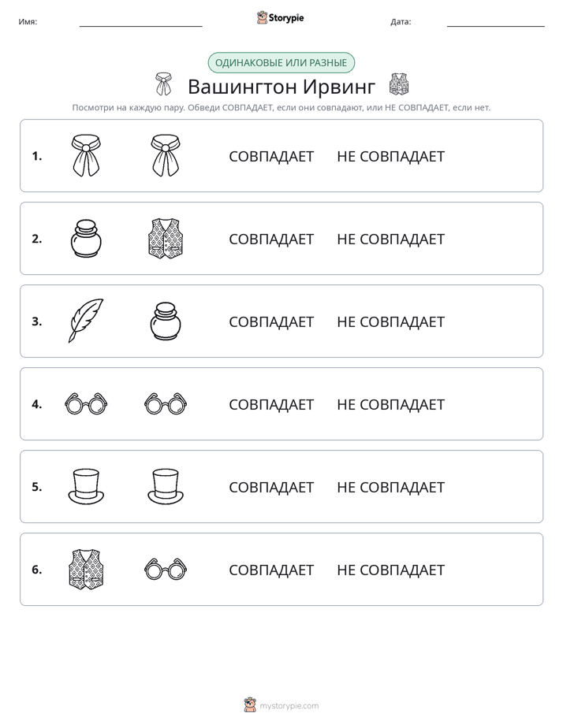Click the vest icon in row 6
The width and height of the screenshot is (563, 728).
(x=86, y=569)
